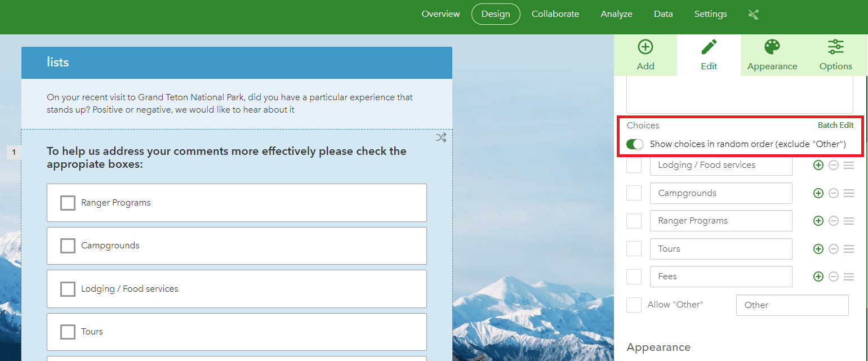
Task: Disable show choices in random order
Action: 634,144
